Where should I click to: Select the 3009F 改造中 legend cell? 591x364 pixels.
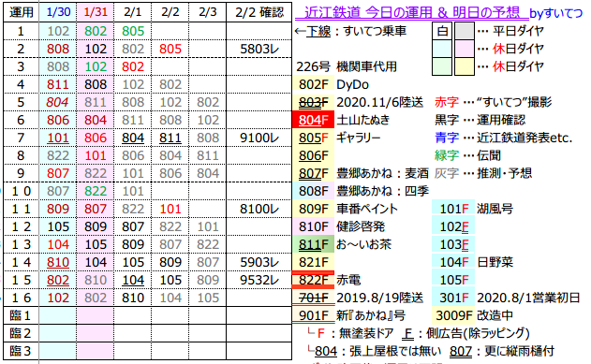pos(453,315)
